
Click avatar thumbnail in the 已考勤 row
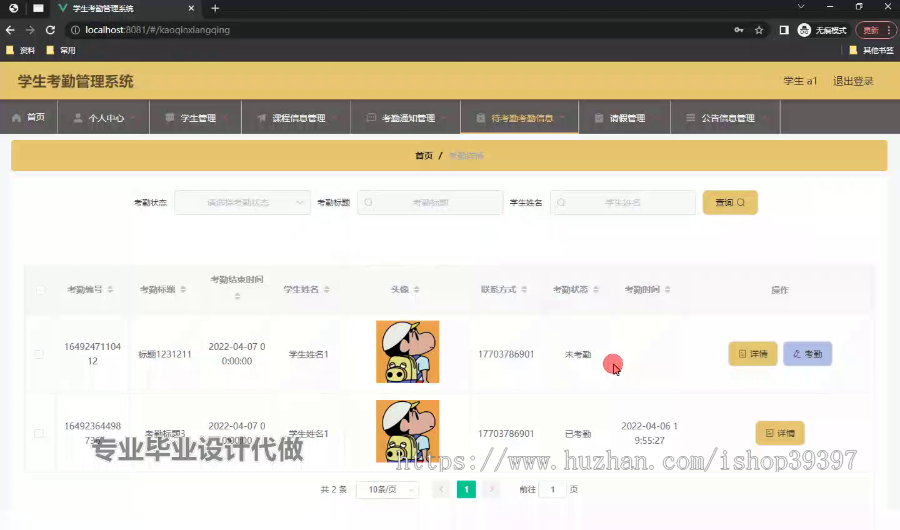408,431
